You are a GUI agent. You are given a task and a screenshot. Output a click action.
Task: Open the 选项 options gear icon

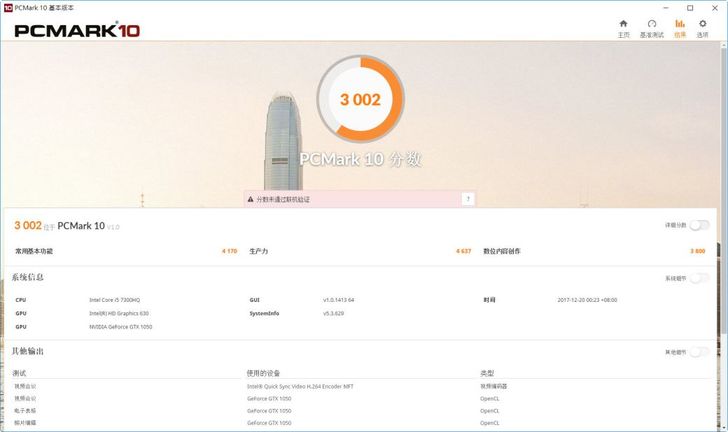point(703,27)
